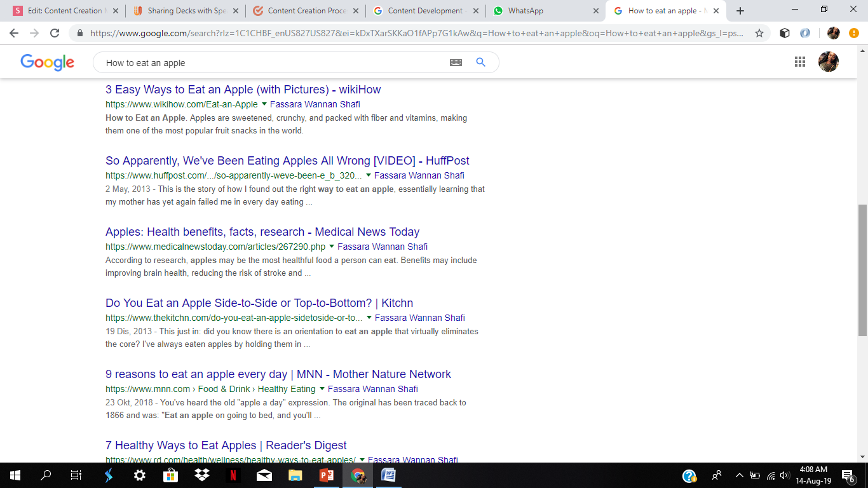Open Microsoft Store on taskbar

(x=171, y=475)
